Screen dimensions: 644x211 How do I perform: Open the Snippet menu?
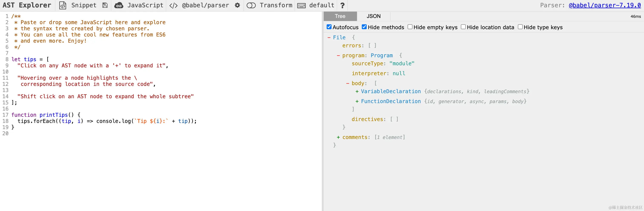pyautogui.click(x=84, y=5)
